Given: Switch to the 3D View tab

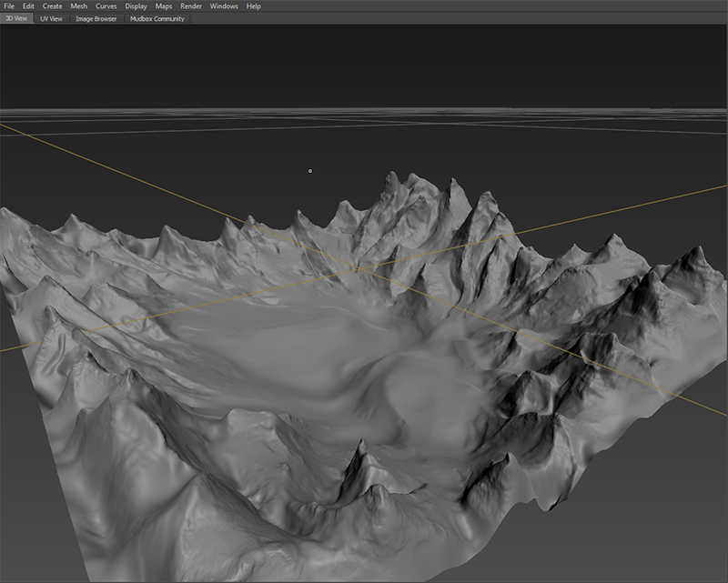Looking at the screenshot, I should [x=16, y=18].
